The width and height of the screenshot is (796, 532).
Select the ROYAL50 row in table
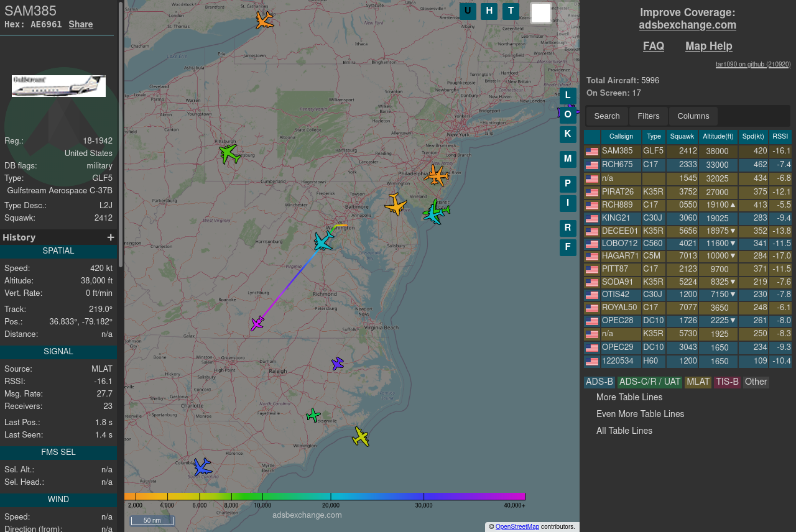pos(687,308)
